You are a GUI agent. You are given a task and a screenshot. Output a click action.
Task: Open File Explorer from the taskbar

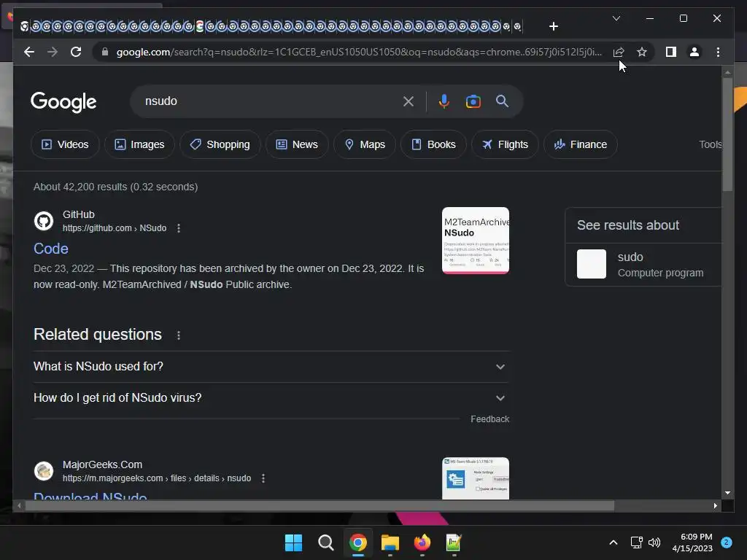[x=390, y=542]
